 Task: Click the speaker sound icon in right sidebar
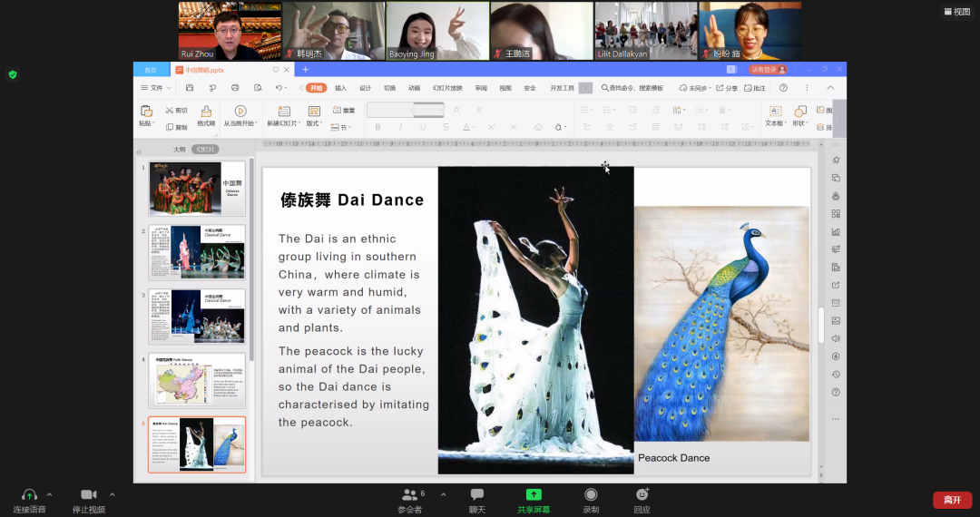click(836, 338)
